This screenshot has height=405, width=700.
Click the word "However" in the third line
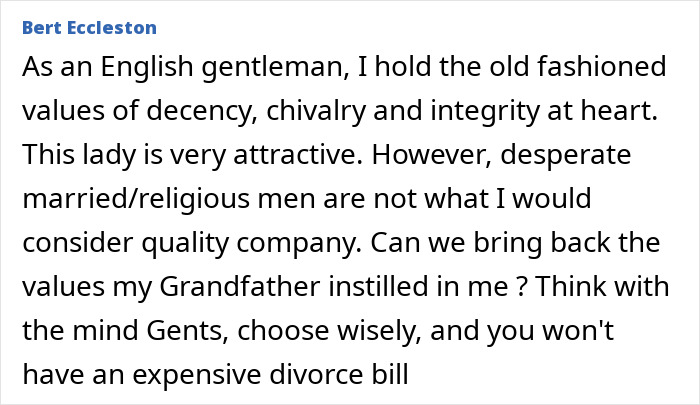(x=430, y=154)
